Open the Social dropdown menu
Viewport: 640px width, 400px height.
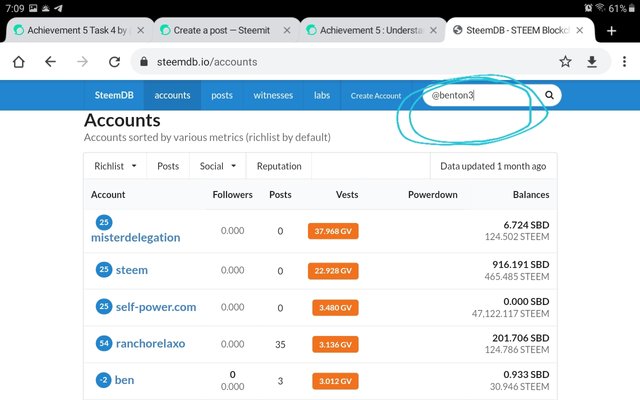[217, 166]
